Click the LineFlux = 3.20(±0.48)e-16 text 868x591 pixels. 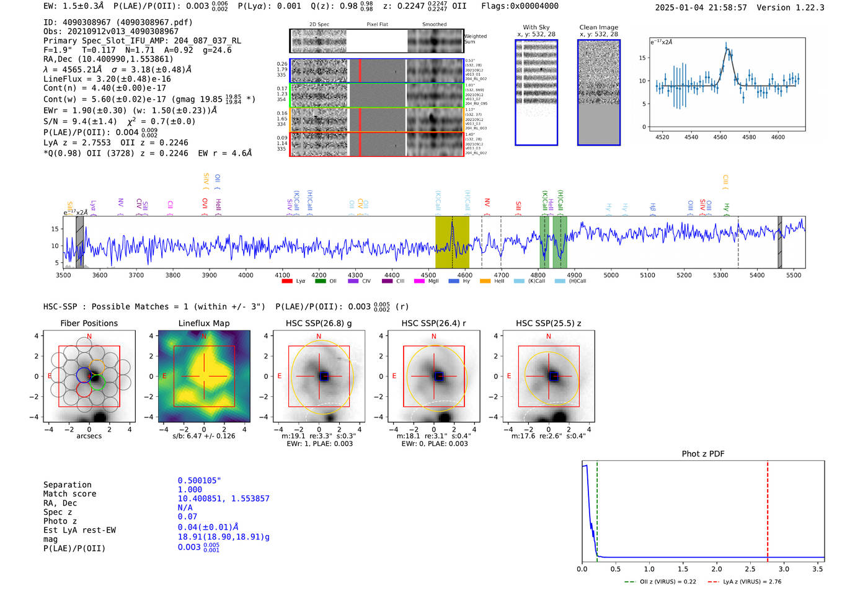click(x=107, y=79)
